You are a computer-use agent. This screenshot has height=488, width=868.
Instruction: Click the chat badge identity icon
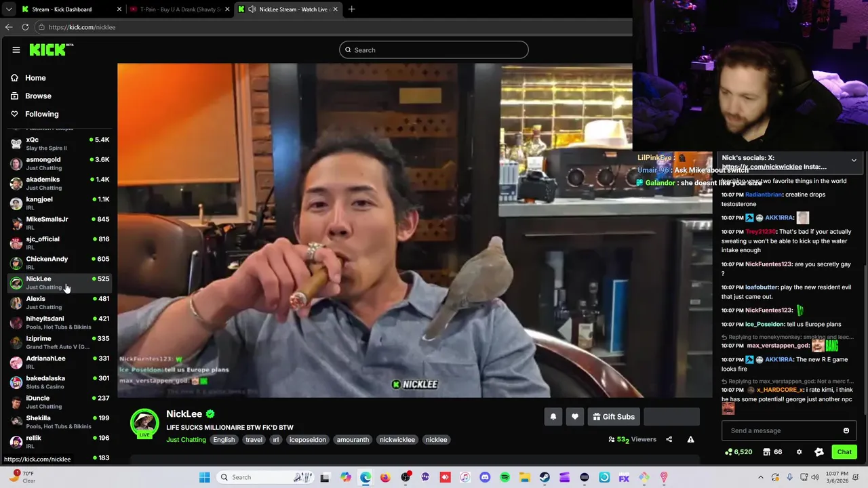(x=819, y=452)
